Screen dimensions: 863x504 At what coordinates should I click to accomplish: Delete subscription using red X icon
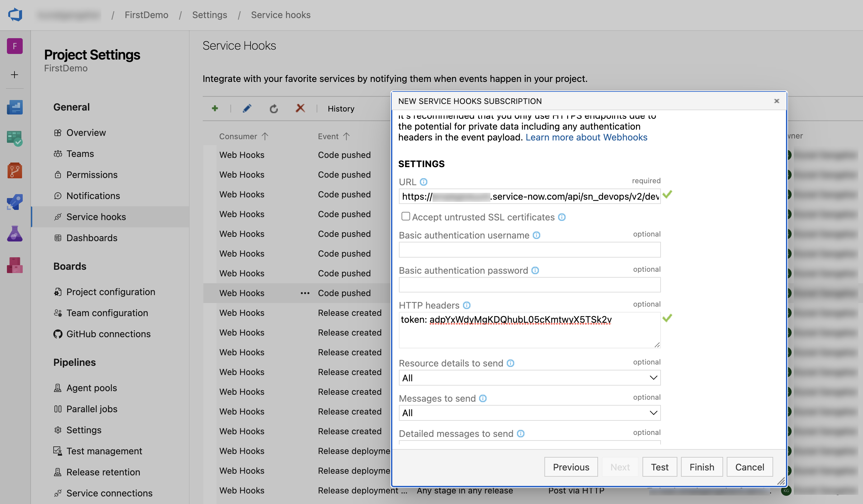click(x=300, y=108)
